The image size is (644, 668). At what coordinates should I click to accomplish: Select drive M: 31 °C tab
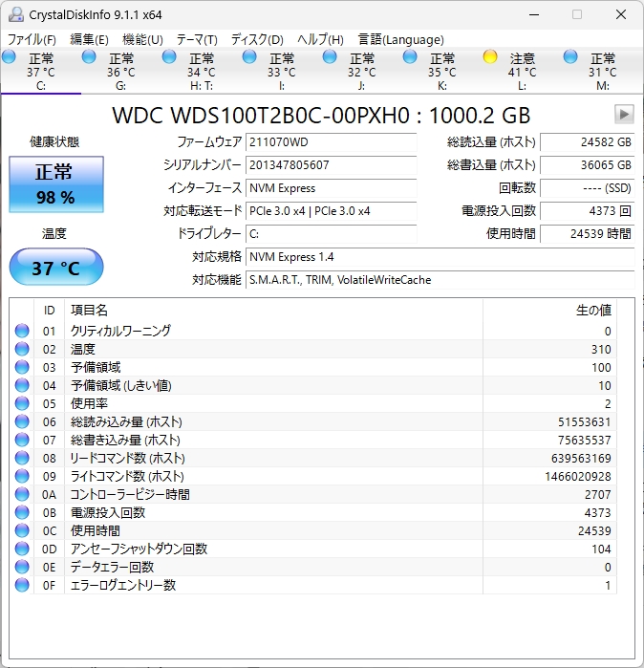click(x=602, y=71)
